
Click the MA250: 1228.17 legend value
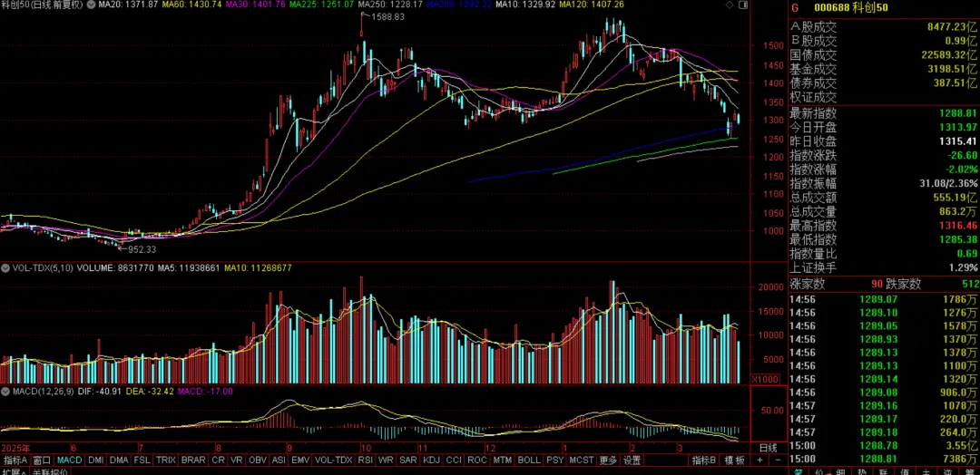[389, 5]
